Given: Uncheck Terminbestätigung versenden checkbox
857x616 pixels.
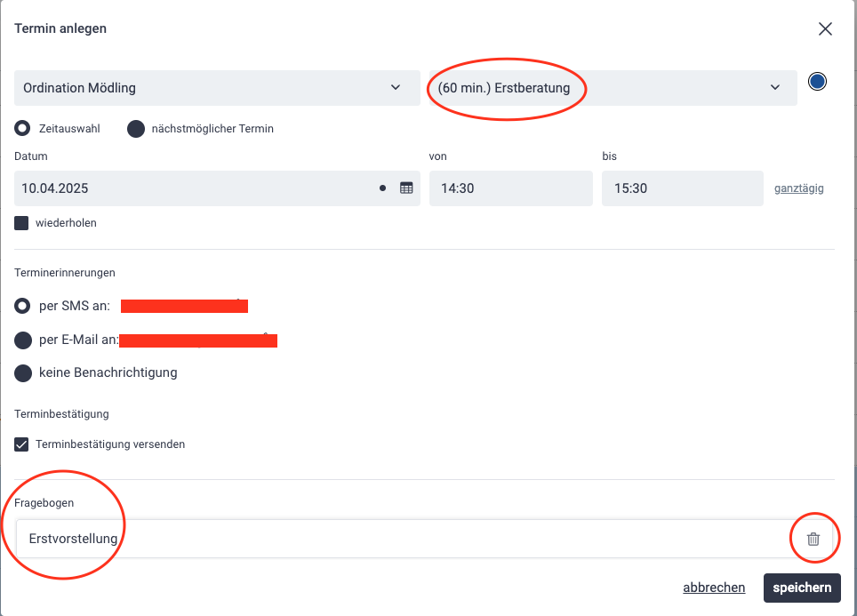Looking at the screenshot, I should coord(21,444).
